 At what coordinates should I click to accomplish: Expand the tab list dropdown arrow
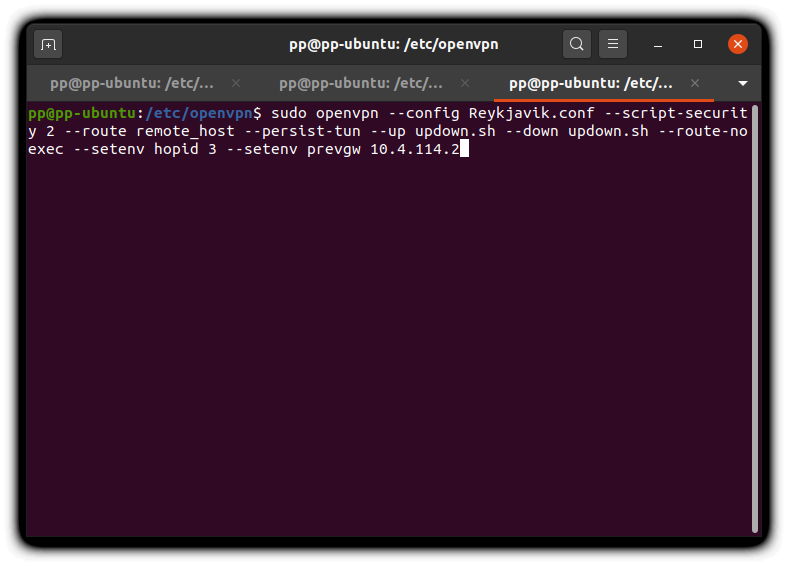[x=743, y=83]
